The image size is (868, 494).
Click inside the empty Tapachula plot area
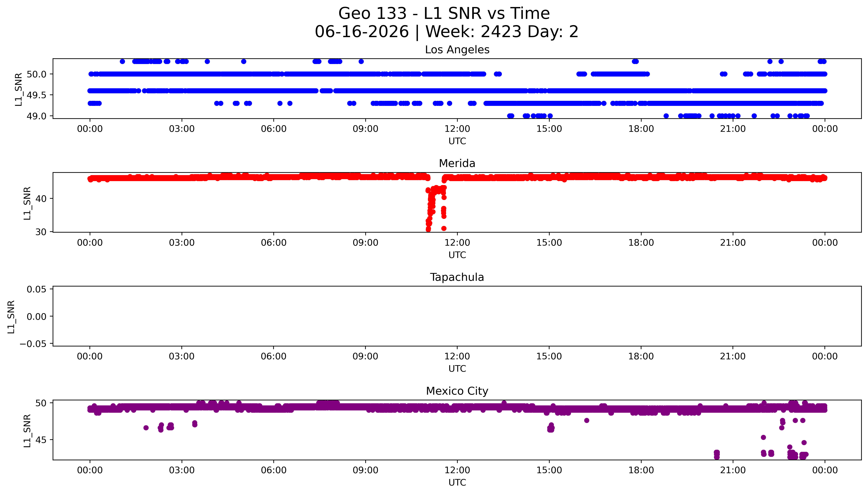[457, 316]
